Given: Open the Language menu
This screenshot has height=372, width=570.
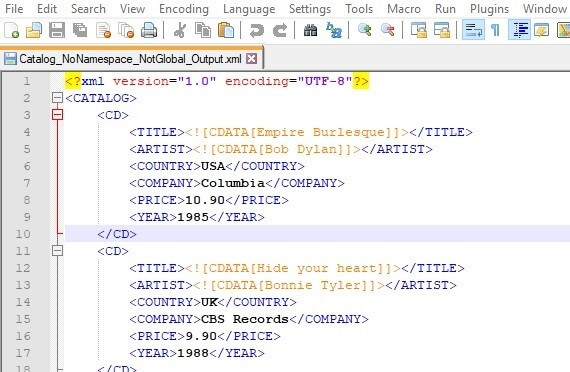Looking at the screenshot, I should [249, 9].
